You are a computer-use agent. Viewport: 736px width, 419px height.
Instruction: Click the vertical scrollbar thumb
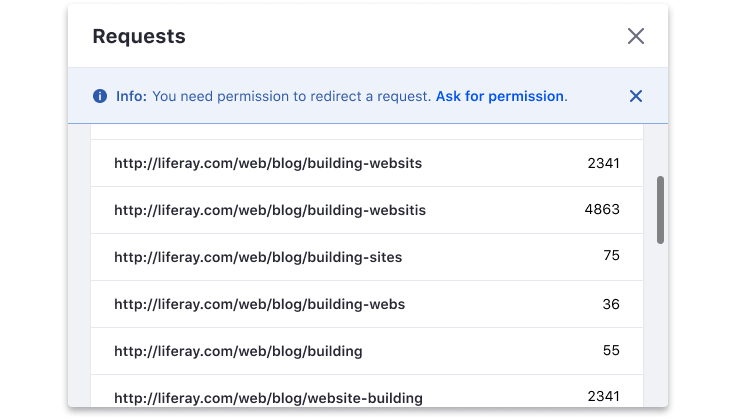tap(660, 210)
